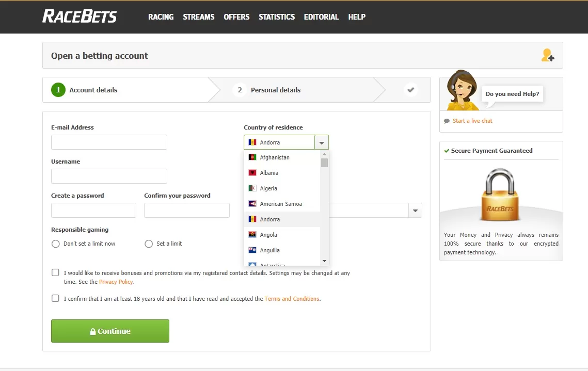The width and height of the screenshot is (588, 371).
Task: Click the step 2 number circle
Action: pos(240,90)
